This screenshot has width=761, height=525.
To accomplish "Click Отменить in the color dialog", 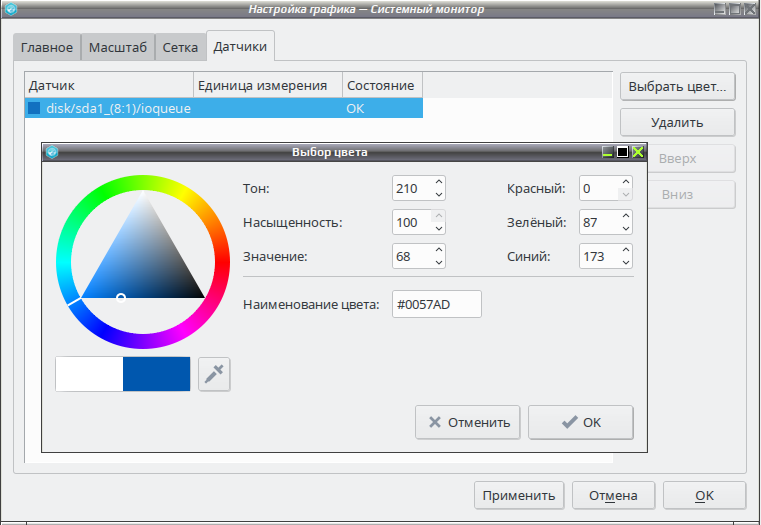I will 468,423.
